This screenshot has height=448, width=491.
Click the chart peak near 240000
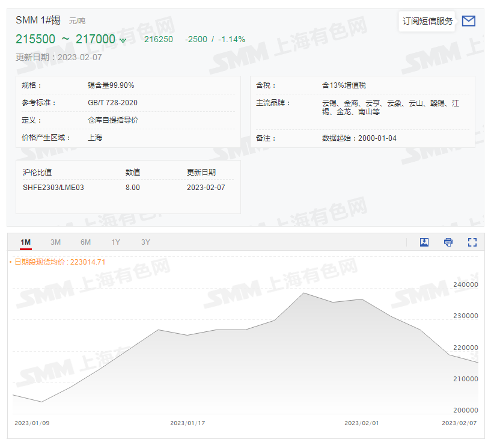303,293
